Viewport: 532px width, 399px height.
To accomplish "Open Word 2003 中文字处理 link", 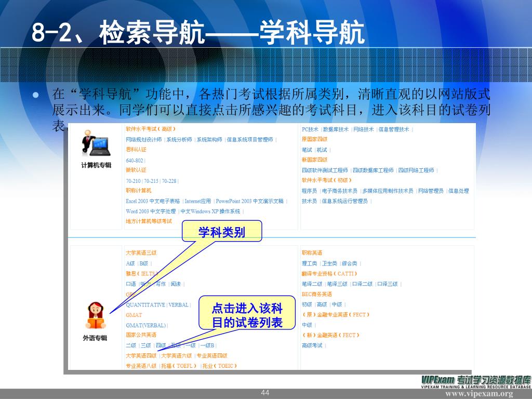I will [x=151, y=211].
